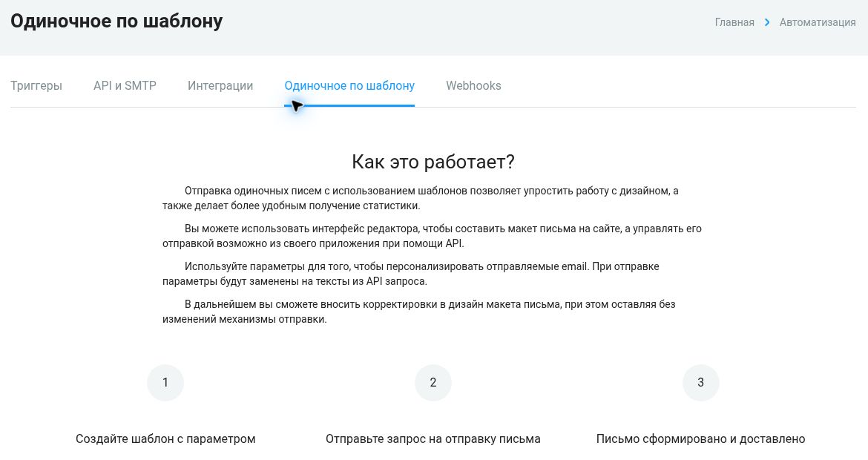This screenshot has width=868, height=460.
Task: Select the Одиночное по шаблону tab
Action: point(349,86)
